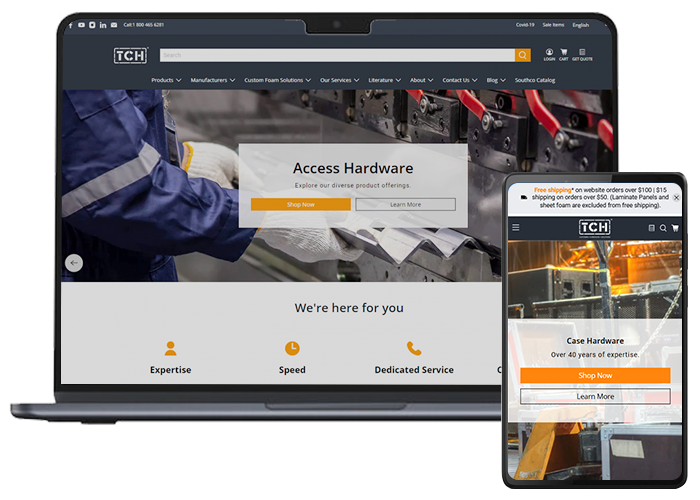Viewport: 700px width, 500px height.
Task: Click the orange search magnifier button
Action: tap(522, 56)
